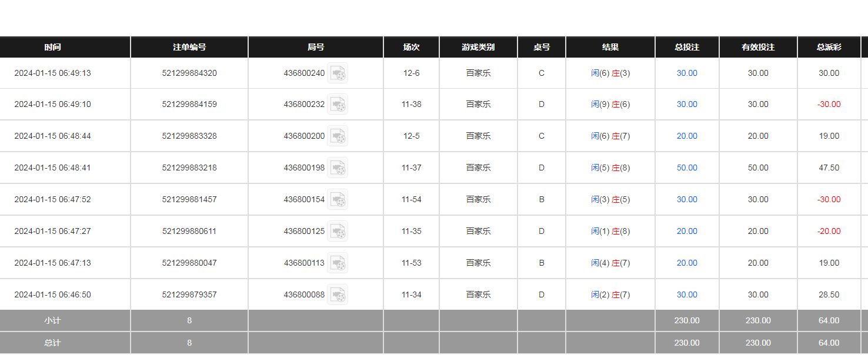
Task: Play video replay for round 436800198
Action: 338,168
